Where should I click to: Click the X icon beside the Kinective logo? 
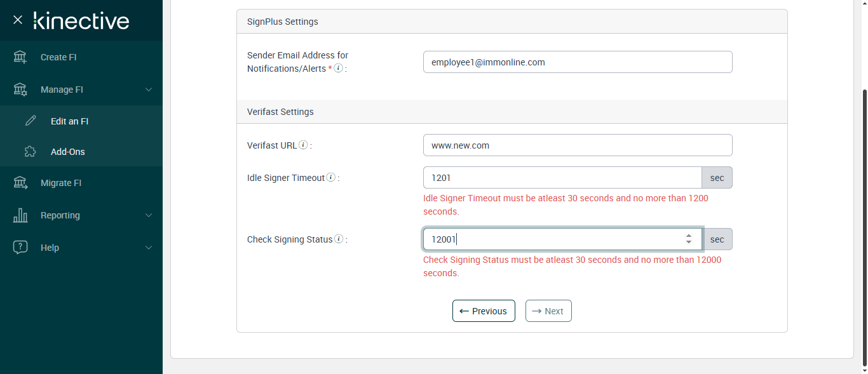coord(18,20)
